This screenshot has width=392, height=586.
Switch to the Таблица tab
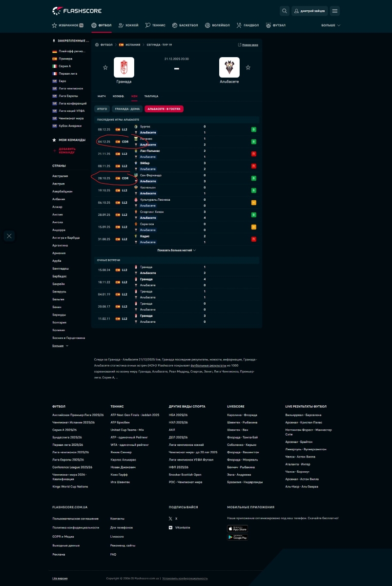coord(151,96)
